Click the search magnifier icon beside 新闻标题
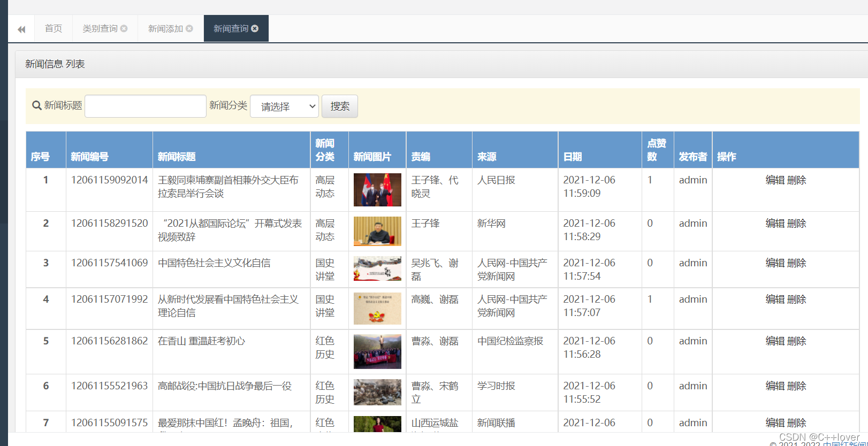 tap(37, 105)
